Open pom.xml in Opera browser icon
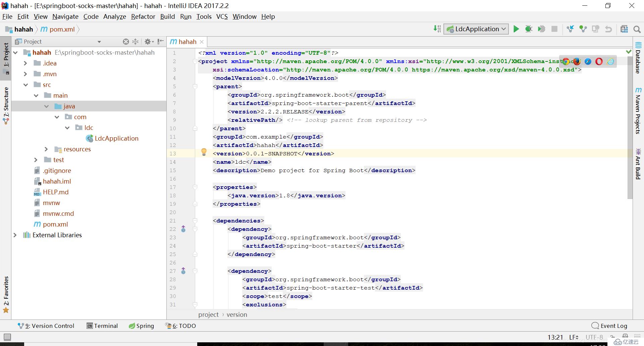Image resolution: width=644 pixels, height=346 pixels. point(599,61)
